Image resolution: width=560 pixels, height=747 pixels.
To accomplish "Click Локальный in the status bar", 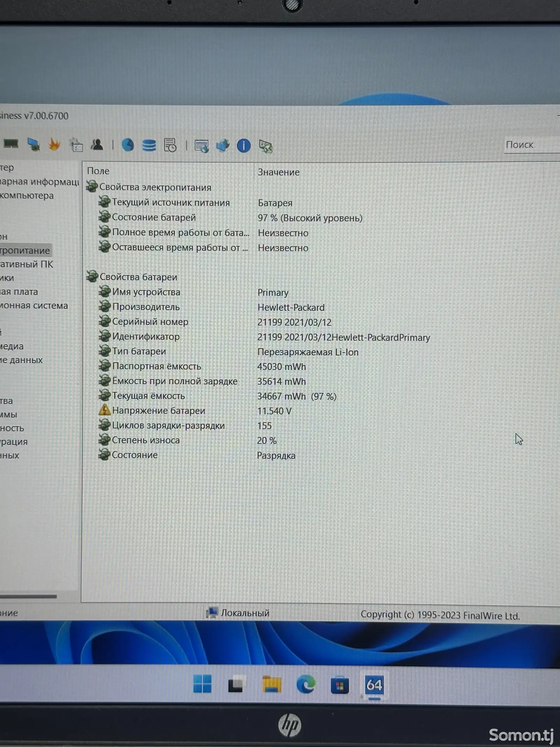I will click(245, 613).
